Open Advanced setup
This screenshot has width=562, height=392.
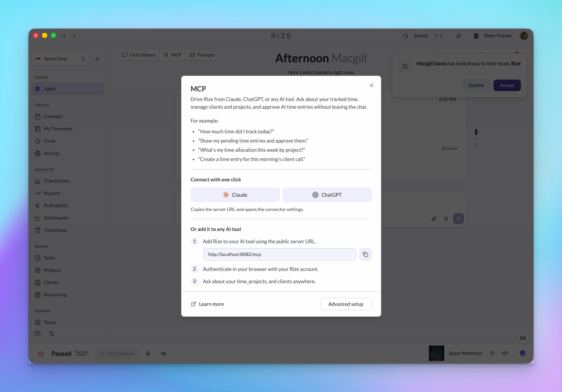coord(346,304)
